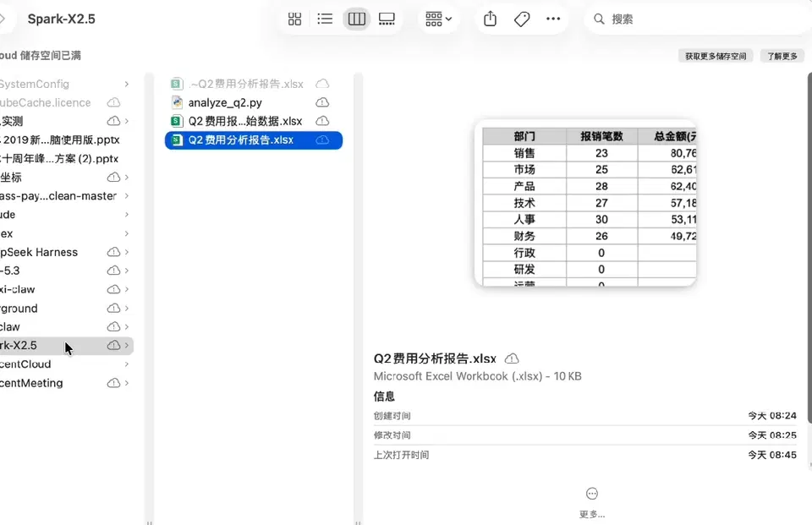812x525 pixels.
Task: Click the cloud icon beside xi-claw
Action: pyautogui.click(x=113, y=289)
